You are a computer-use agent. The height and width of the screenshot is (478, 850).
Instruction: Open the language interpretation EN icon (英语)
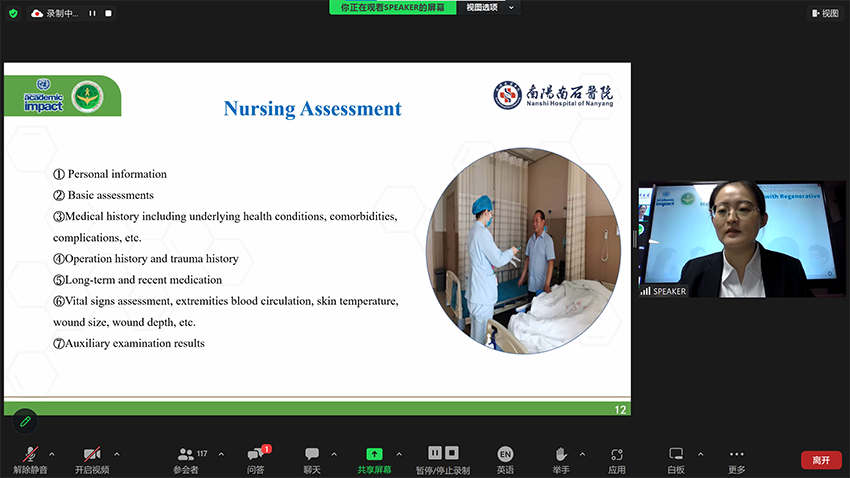coord(505,455)
